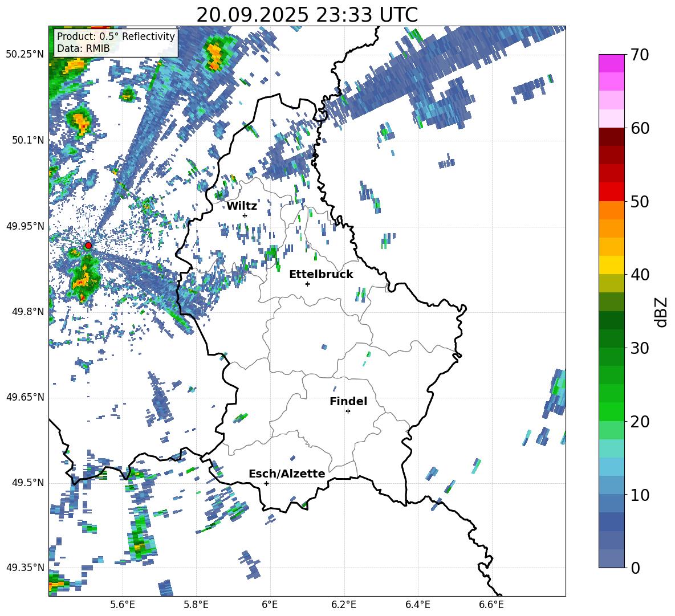Screen dimensions: 675x616
Task: Click the 6.6°E longitude label
Action: tap(491, 605)
